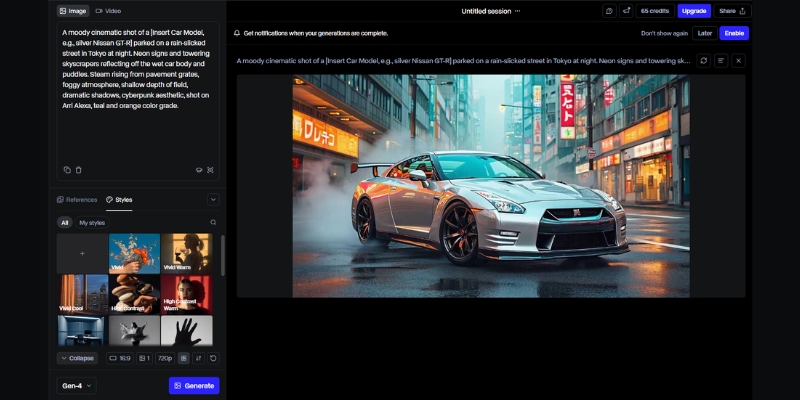The height and width of the screenshot is (400, 800).
Task: Enable generation notifications
Action: 734,33
